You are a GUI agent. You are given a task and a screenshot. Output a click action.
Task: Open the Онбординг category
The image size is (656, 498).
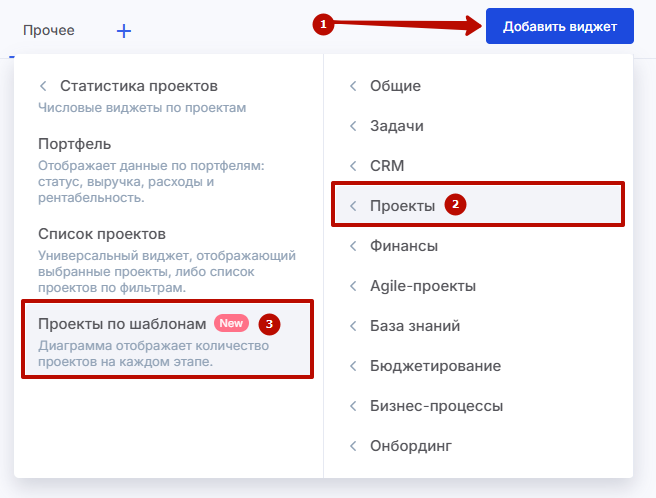click(x=410, y=446)
